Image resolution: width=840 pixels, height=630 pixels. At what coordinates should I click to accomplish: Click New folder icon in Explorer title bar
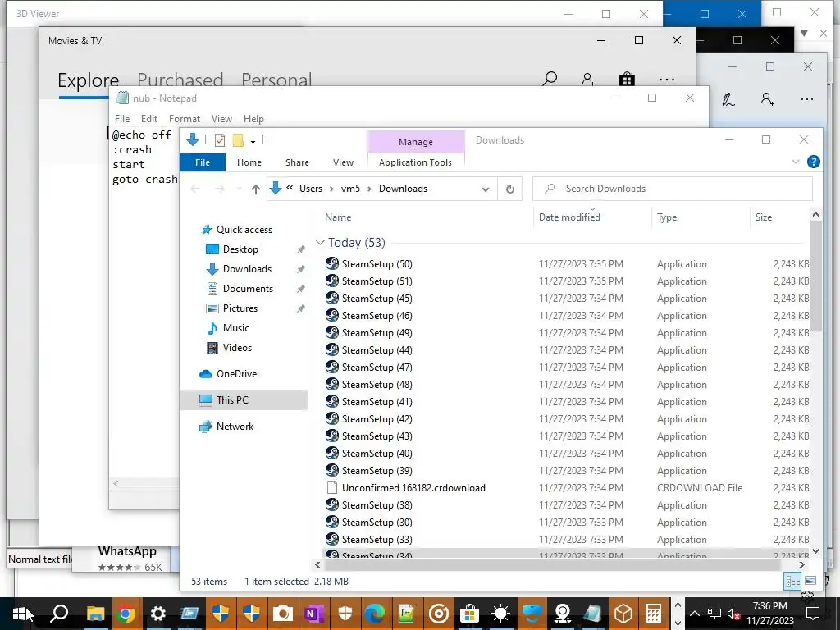(238, 140)
